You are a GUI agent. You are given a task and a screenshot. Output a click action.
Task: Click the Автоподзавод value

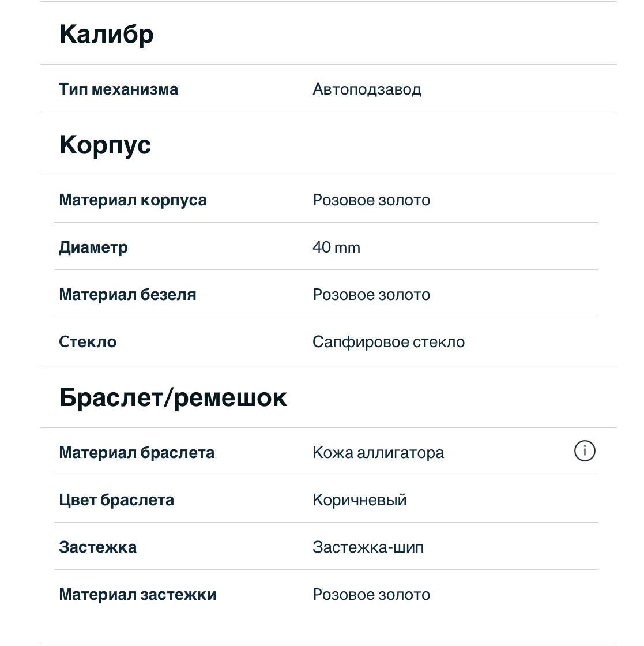(367, 89)
